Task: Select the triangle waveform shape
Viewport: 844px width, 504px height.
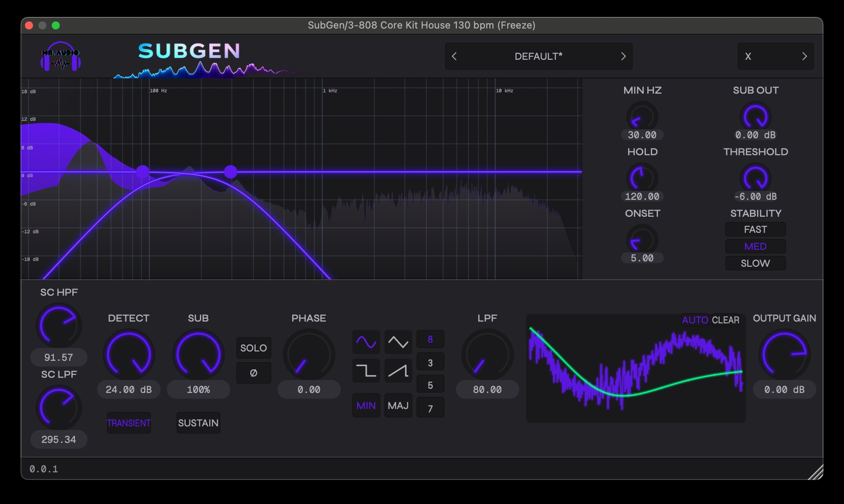Action: click(x=398, y=342)
